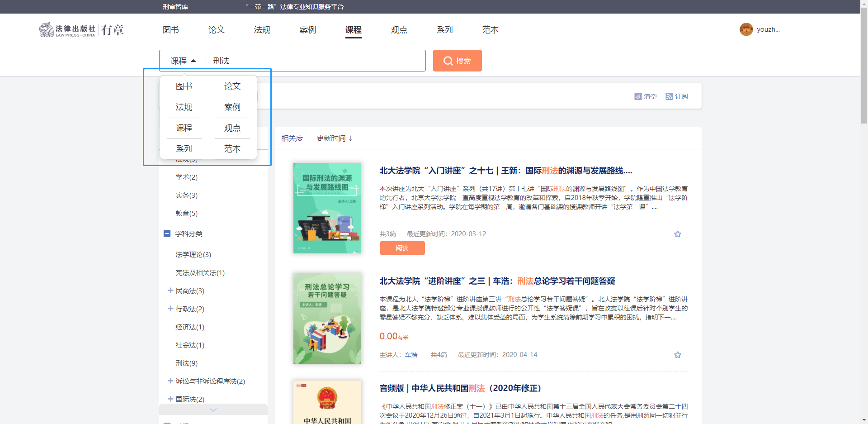Expand the 诉讼与非诉讼程序法 category
The image size is (868, 424).
pyautogui.click(x=170, y=381)
